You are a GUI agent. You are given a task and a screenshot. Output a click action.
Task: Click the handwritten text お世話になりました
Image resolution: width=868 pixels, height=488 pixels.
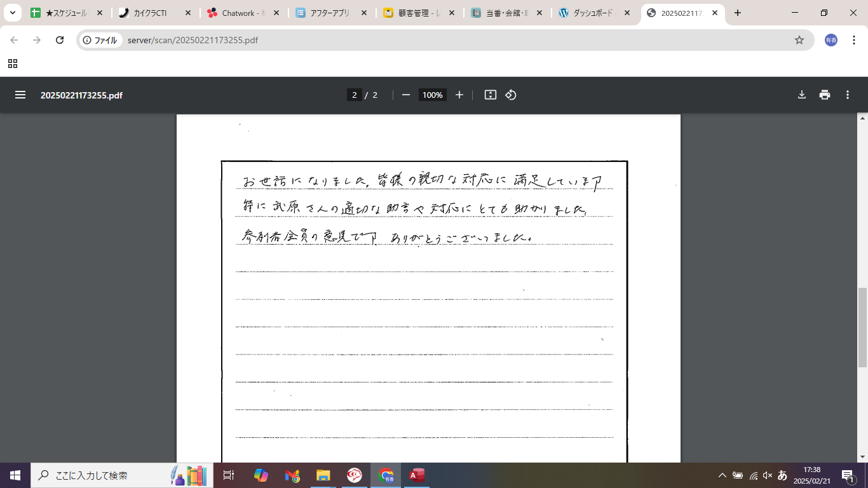[306, 181]
